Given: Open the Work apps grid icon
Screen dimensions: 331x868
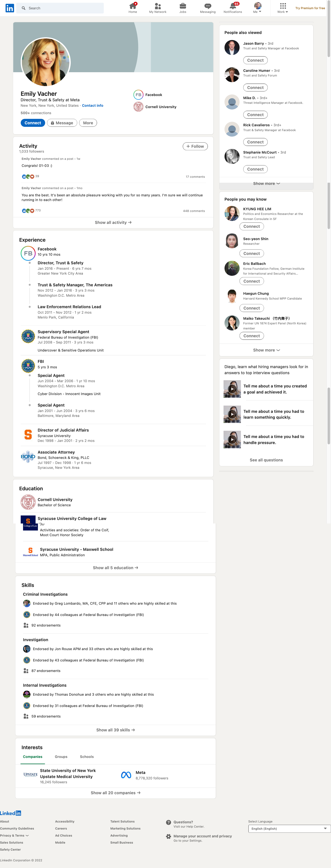Looking at the screenshot, I should [283, 6].
